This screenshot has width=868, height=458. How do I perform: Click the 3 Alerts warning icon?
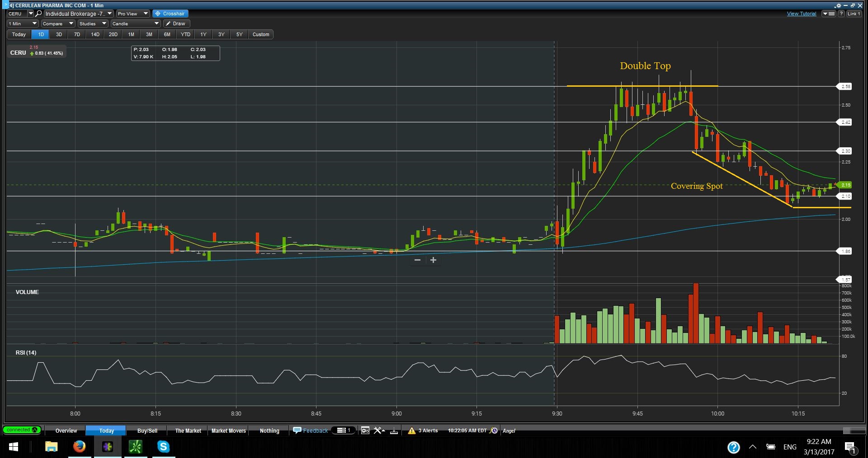click(x=411, y=430)
